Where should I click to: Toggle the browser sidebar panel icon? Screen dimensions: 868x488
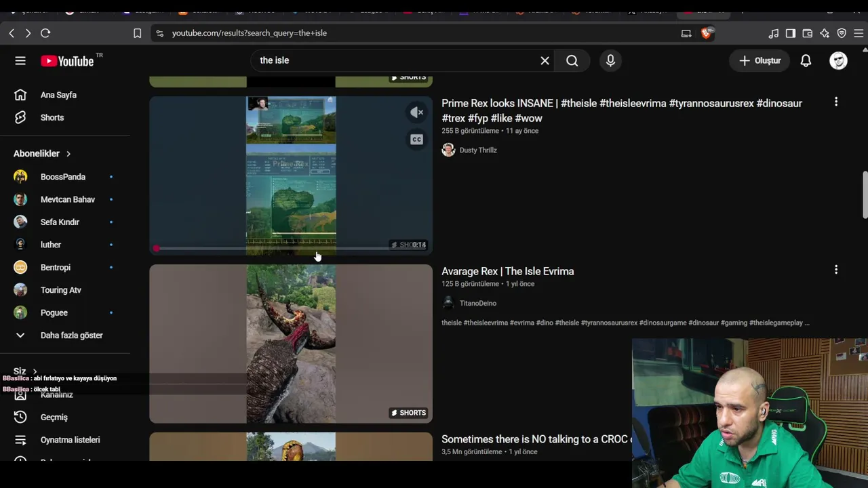coord(791,33)
